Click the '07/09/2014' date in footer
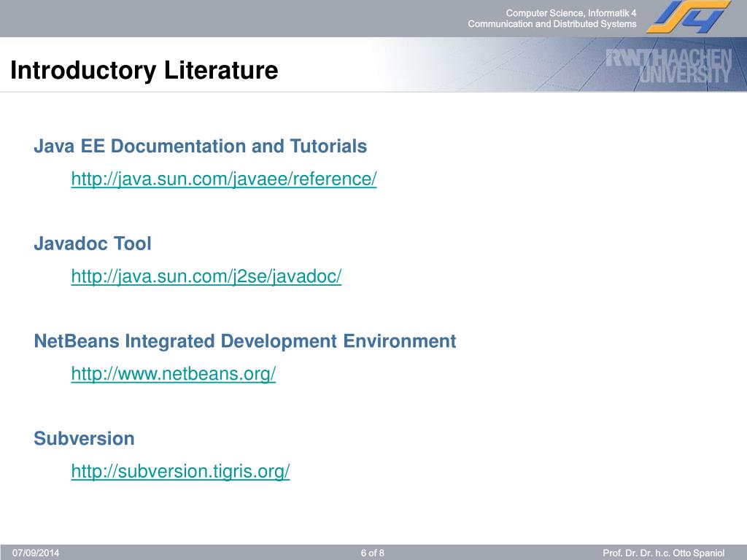Viewport: 747px width, 560px height. coord(36,553)
